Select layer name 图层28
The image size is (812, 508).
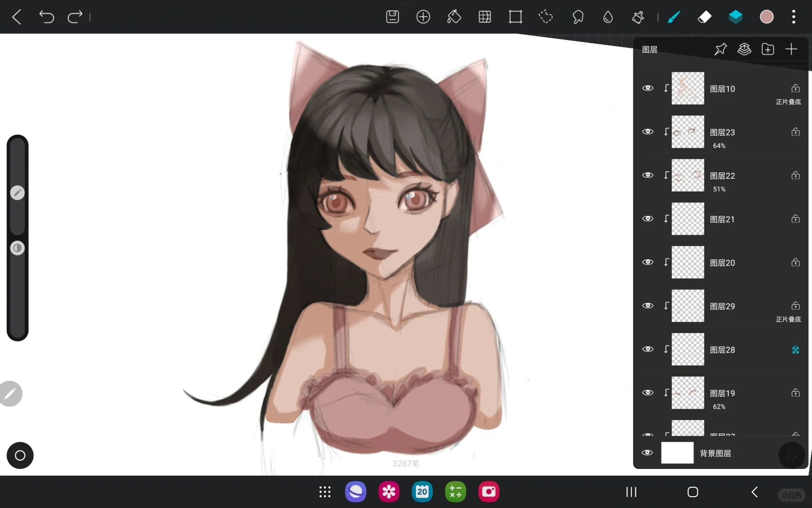[722, 350]
